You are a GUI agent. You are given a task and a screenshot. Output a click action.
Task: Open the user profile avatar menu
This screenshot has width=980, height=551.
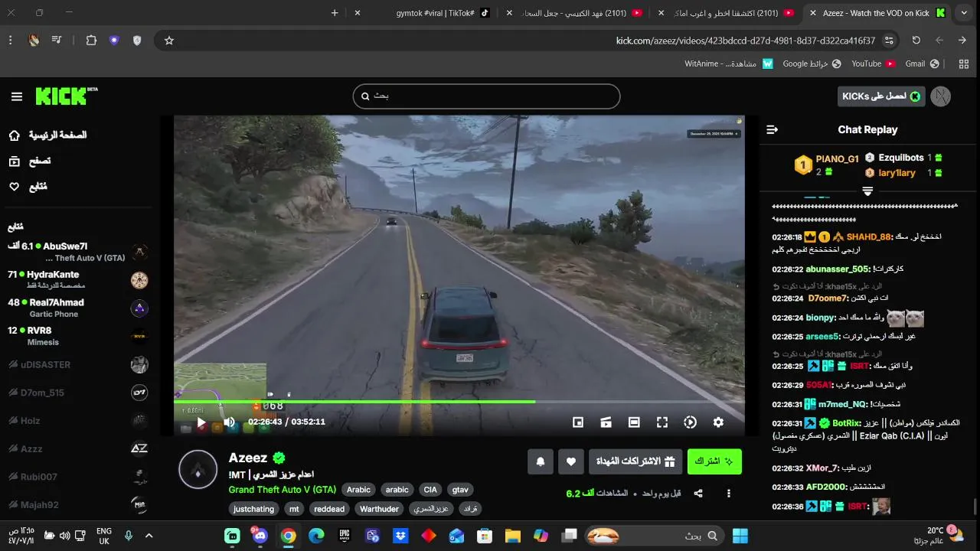pos(941,96)
